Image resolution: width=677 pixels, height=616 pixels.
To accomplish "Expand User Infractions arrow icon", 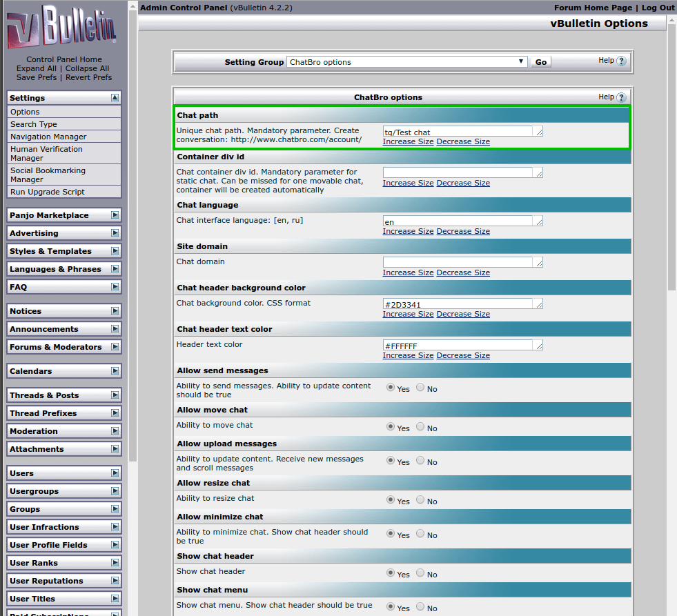I will tap(115, 526).
